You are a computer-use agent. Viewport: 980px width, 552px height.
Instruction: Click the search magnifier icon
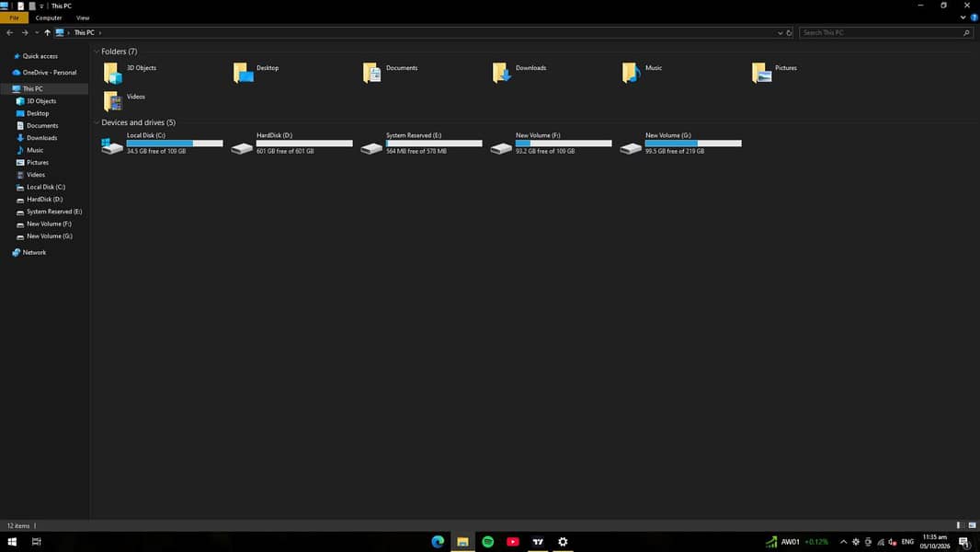click(x=966, y=32)
